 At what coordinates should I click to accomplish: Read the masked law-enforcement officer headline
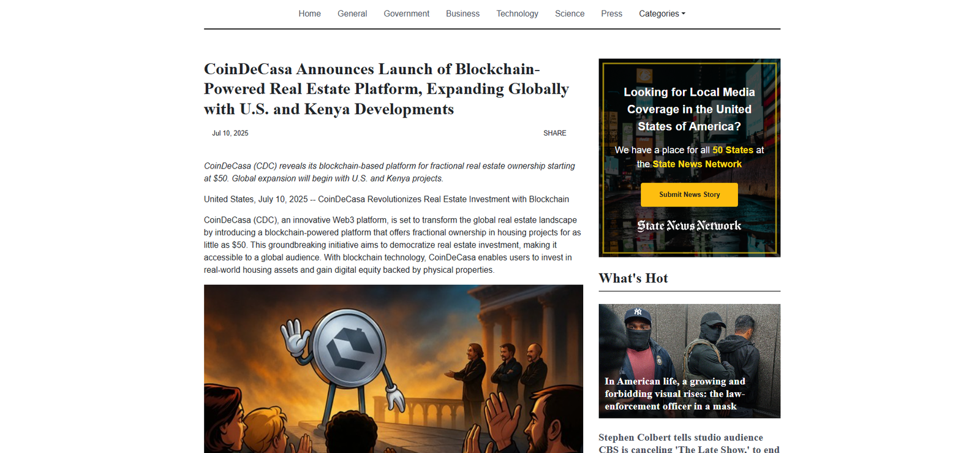tap(674, 394)
